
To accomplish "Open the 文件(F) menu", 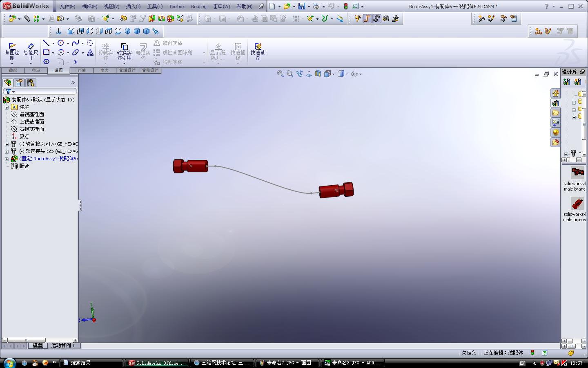I will [x=67, y=7].
